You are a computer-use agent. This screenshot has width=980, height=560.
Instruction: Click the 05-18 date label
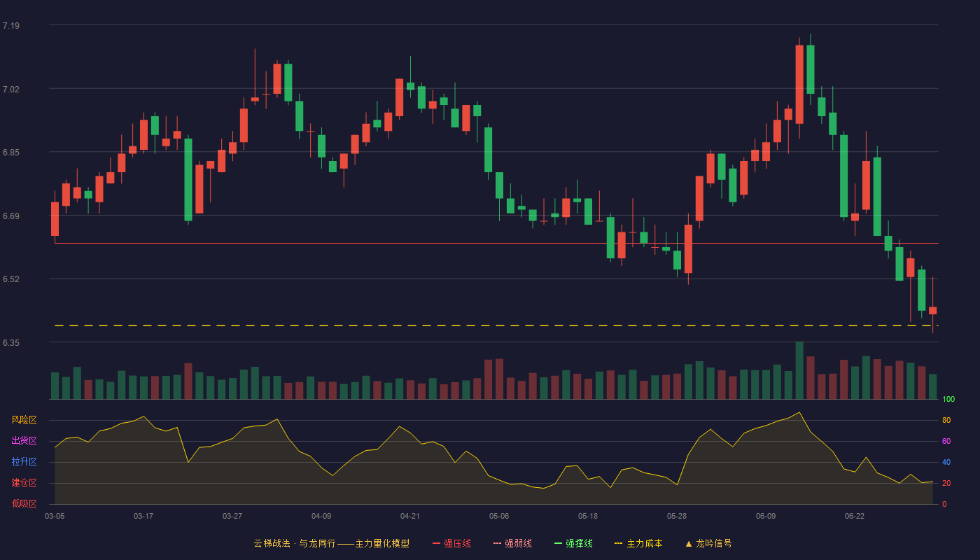[x=588, y=516]
